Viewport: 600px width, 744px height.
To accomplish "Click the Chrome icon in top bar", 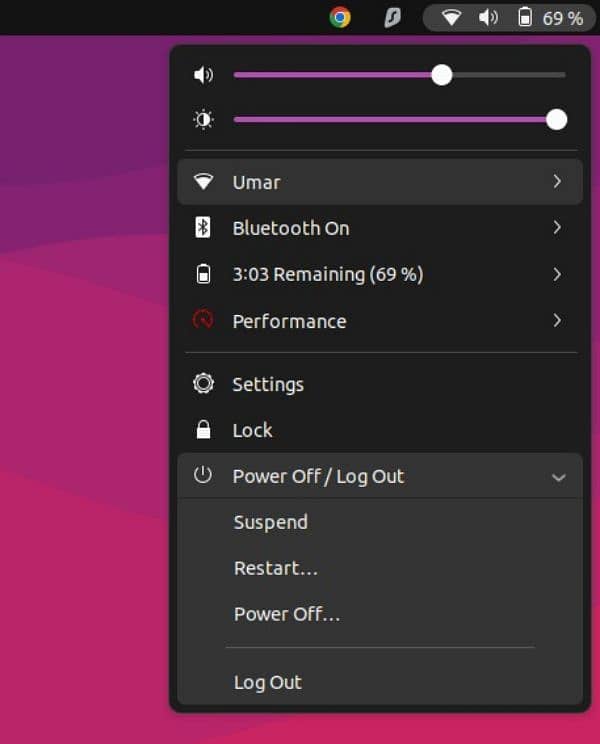I will coord(340,17).
